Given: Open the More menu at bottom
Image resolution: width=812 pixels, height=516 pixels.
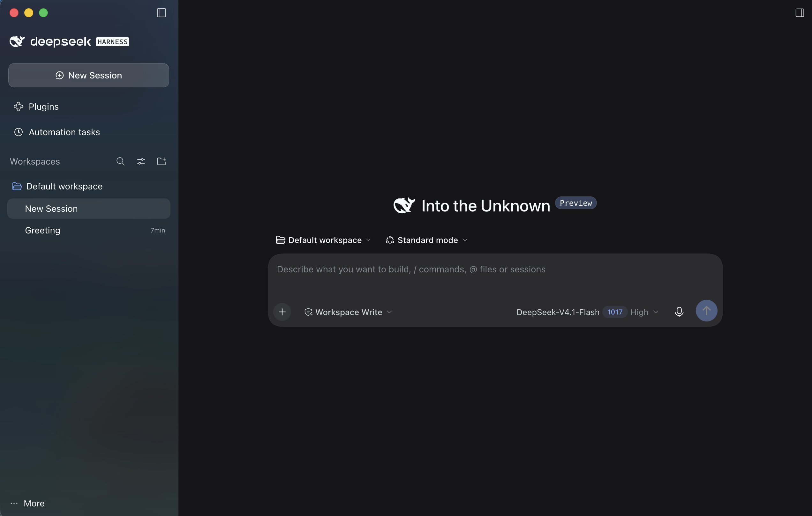Looking at the screenshot, I should tap(27, 503).
